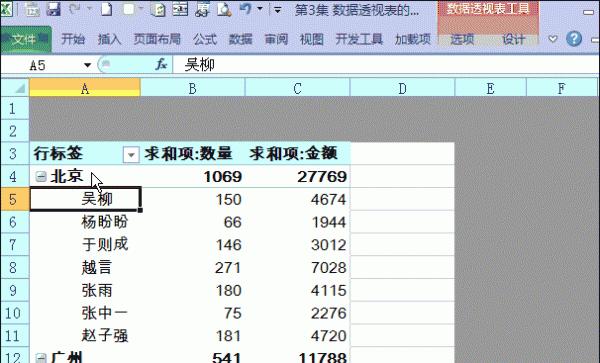The height and width of the screenshot is (363, 600).
Task: Click the binoculars find icon
Action: click(202, 9)
